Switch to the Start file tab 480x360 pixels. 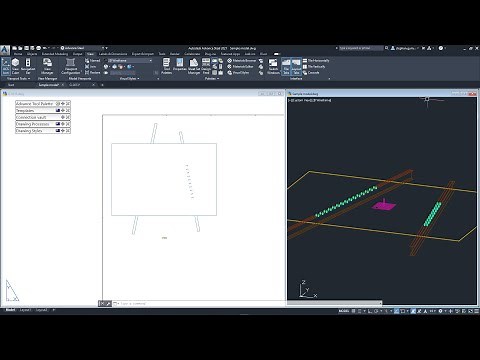click(11, 85)
